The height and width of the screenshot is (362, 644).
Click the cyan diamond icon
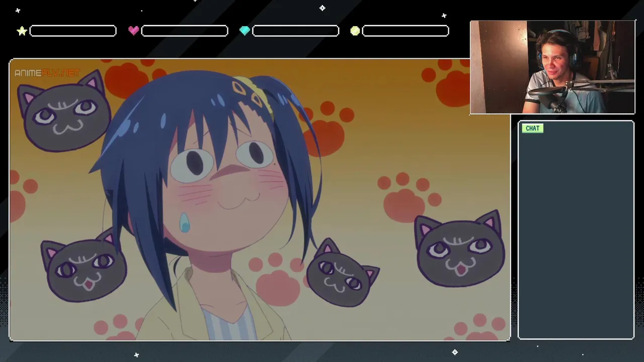[245, 31]
